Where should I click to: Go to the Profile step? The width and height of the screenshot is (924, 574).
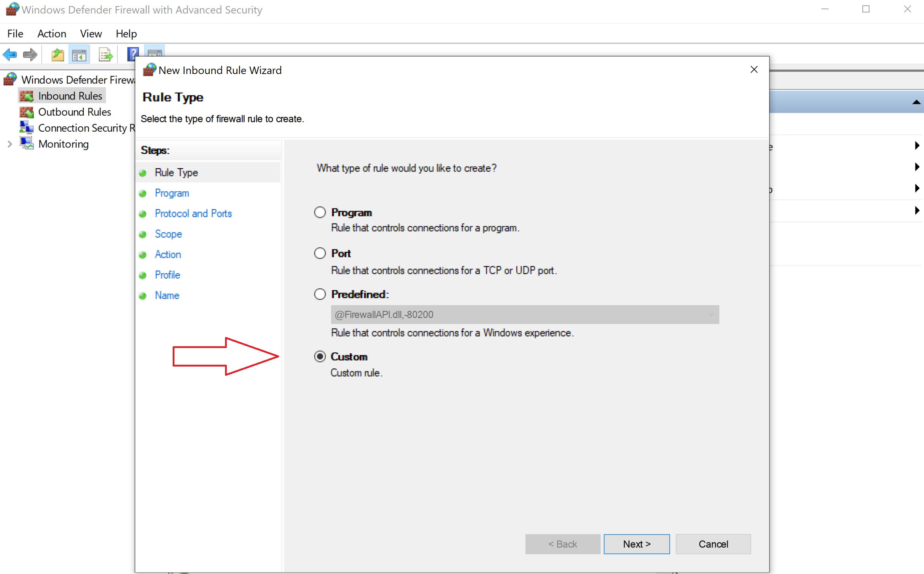point(167,275)
